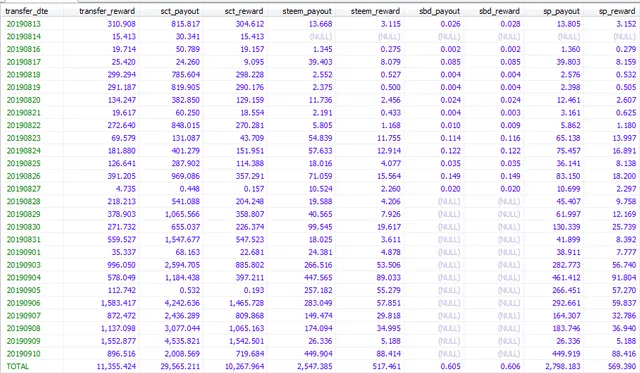Image resolution: width=640 pixels, height=373 pixels.
Task: Select the date cell 20190828
Action: (x=24, y=201)
